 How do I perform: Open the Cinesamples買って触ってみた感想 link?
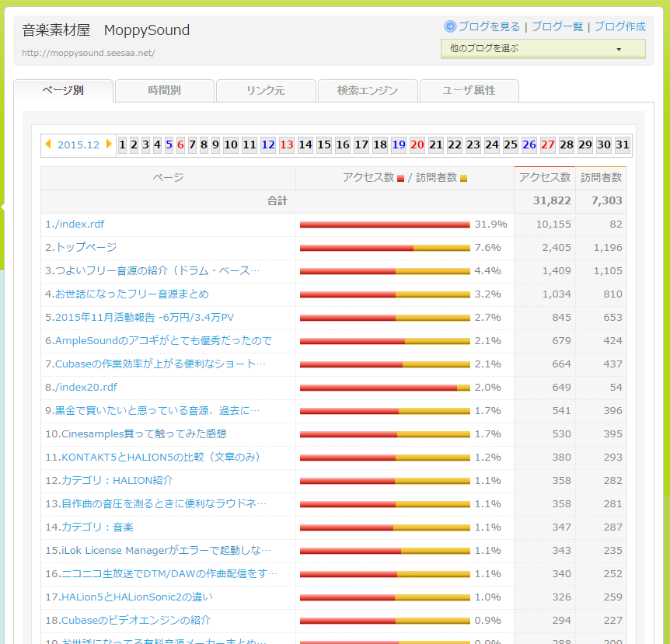pos(136,434)
